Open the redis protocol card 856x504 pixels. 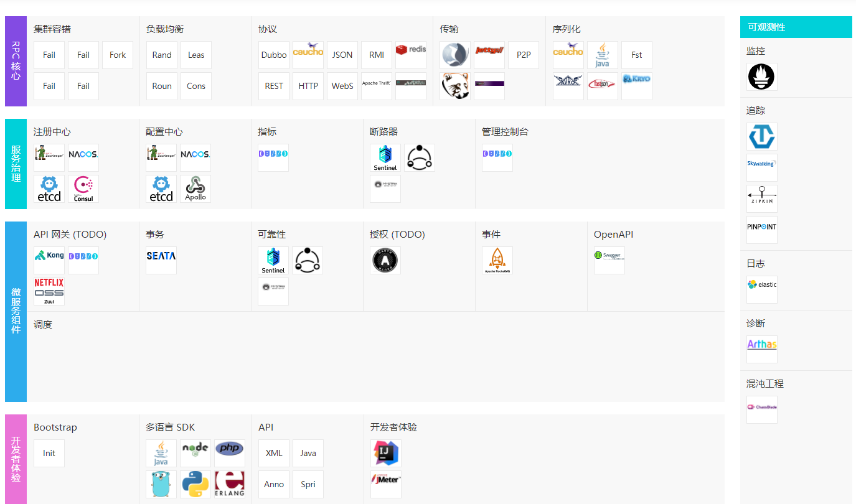(411, 55)
